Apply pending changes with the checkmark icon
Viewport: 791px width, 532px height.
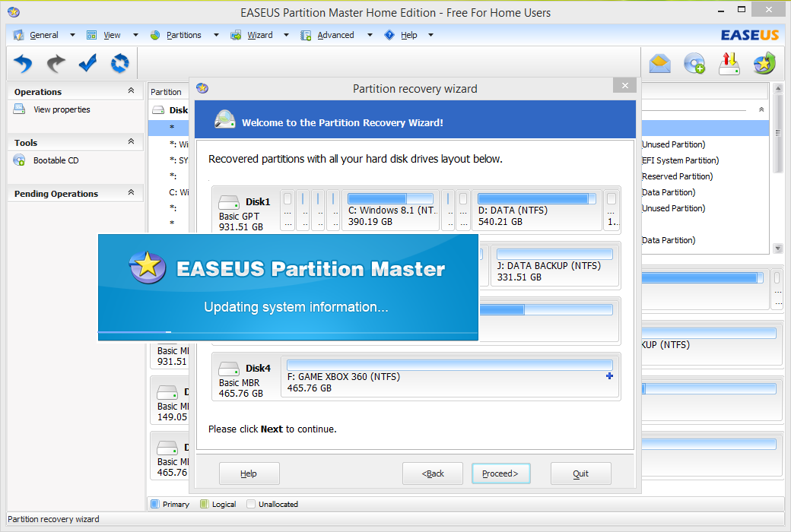pyautogui.click(x=87, y=64)
